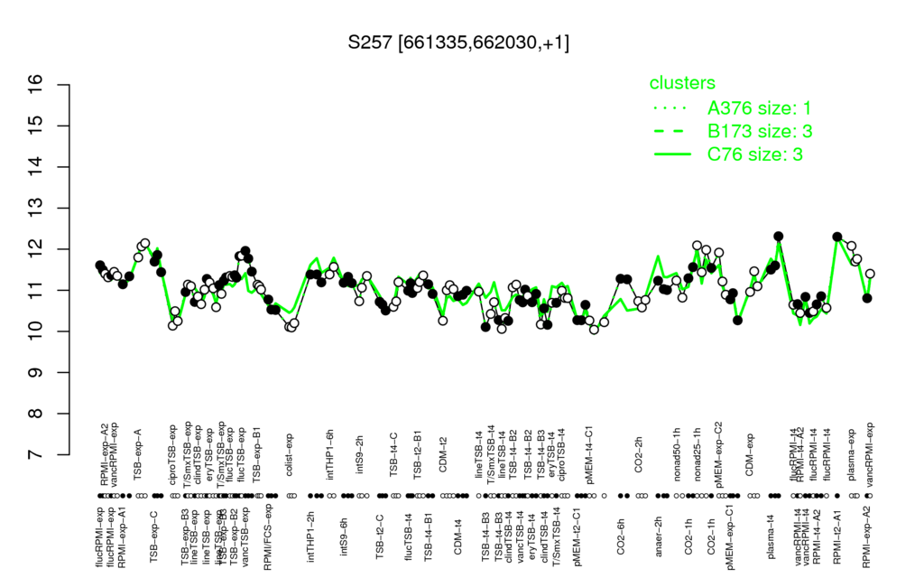Click the lower x-axis label RPMI/FCS-exp
The width and height of the screenshot is (924, 578).
click(268, 536)
